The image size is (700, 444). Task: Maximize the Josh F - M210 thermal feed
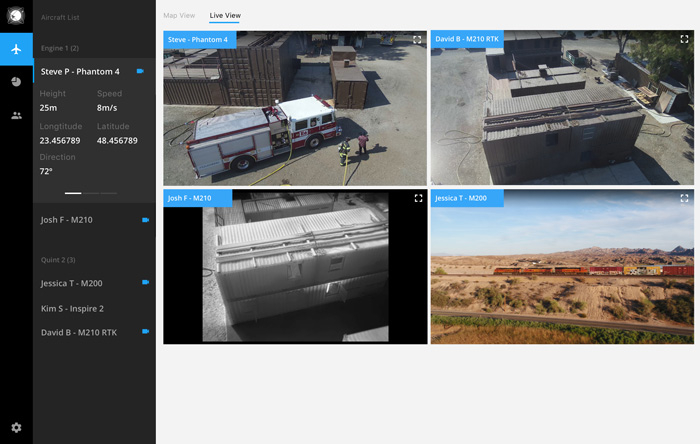point(417,199)
